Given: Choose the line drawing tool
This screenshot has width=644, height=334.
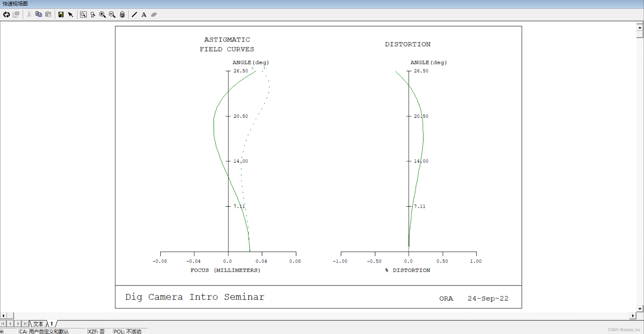Looking at the screenshot, I should (134, 15).
